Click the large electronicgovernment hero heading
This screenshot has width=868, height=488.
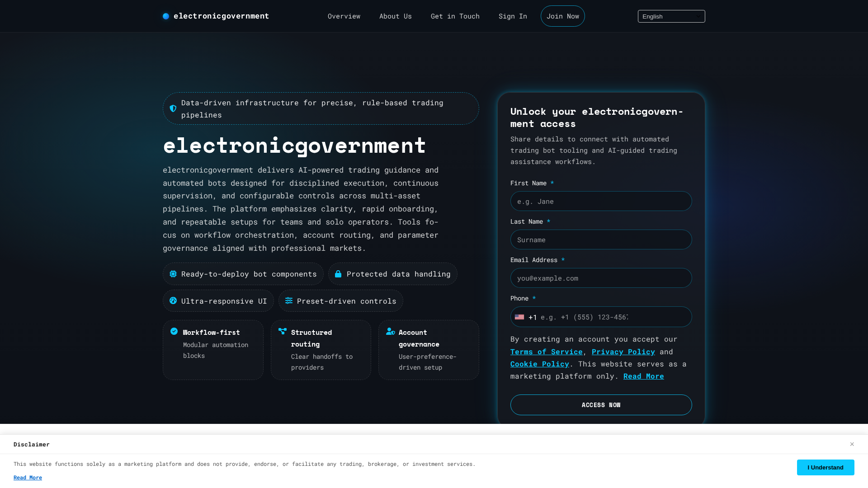coord(294,145)
